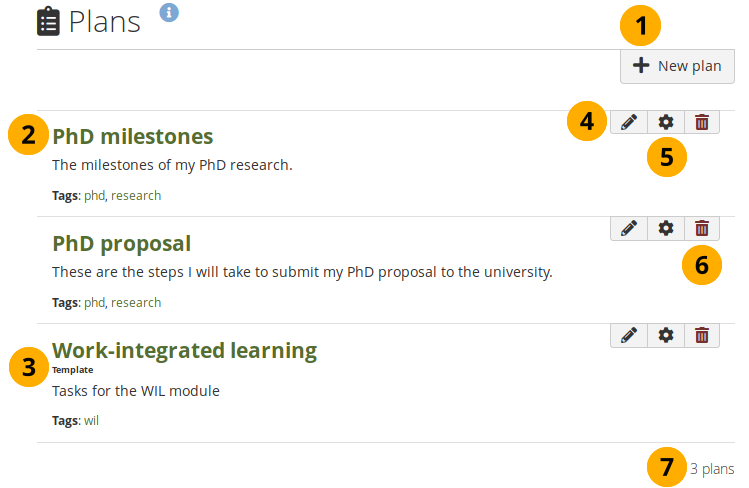The image size is (749, 488).
Task: Edit the Work-integrated learning plan with the pencil icon
Action: click(629, 335)
